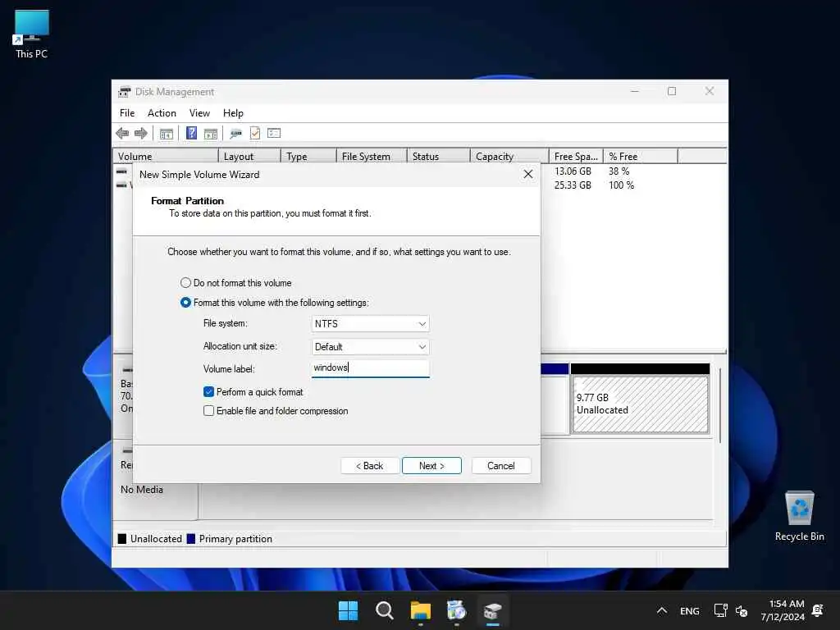Click the 13.06 GB free space cell

tap(573, 171)
